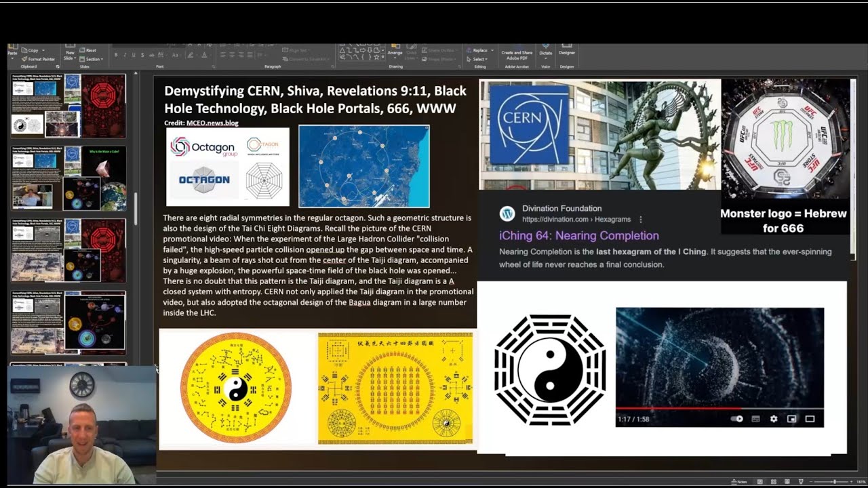The height and width of the screenshot is (488, 868).
Task: Click the zoom out minus button
Action: click(x=811, y=482)
